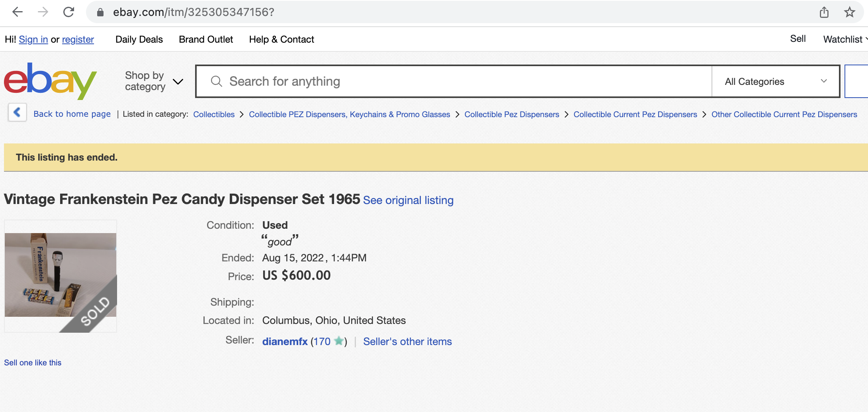Click the browser forward arrow
Screen dimensions: 868x412
point(43,12)
